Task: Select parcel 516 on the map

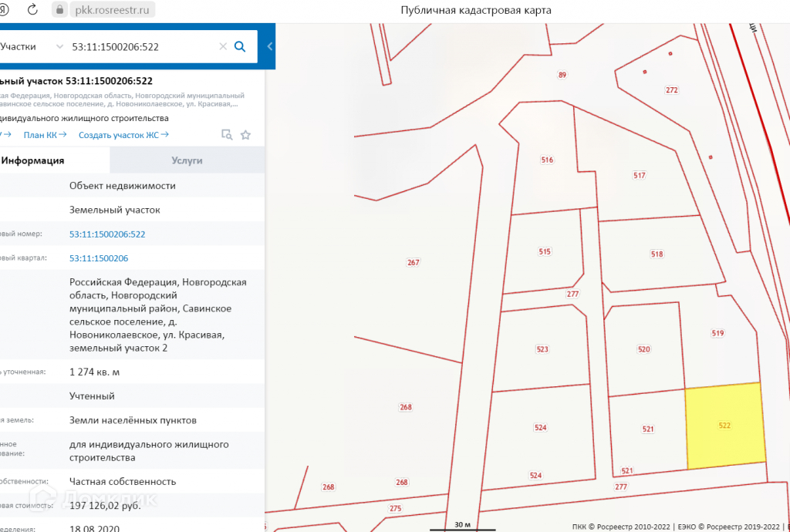Action: [x=547, y=160]
